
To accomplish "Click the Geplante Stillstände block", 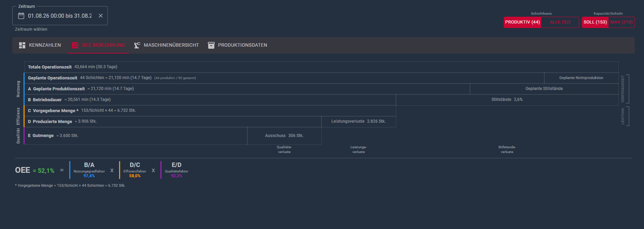I will [544, 89].
